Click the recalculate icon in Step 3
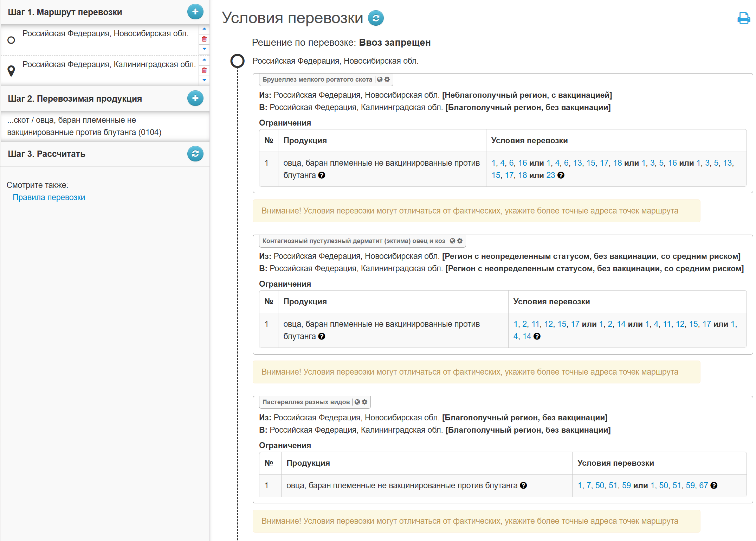Viewport: 756px width, 541px height. tap(195, 154)
